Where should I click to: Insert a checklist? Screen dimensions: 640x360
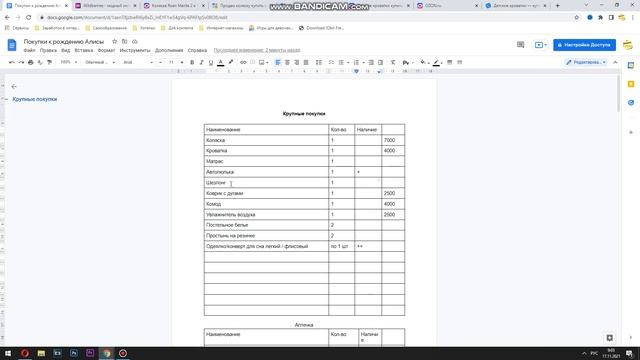click(x=331, y=62)
